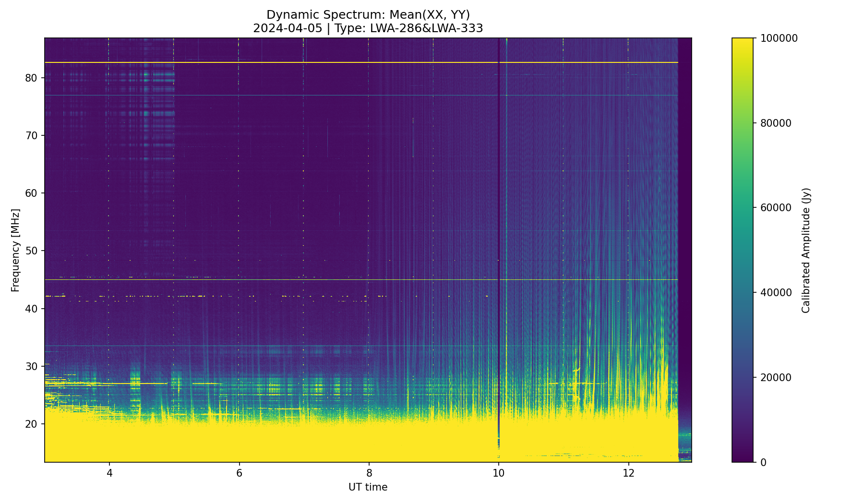
Task: Click the plot title "Dynamic Spectrum: Mean(XX, YY)"
Action: 368,15
